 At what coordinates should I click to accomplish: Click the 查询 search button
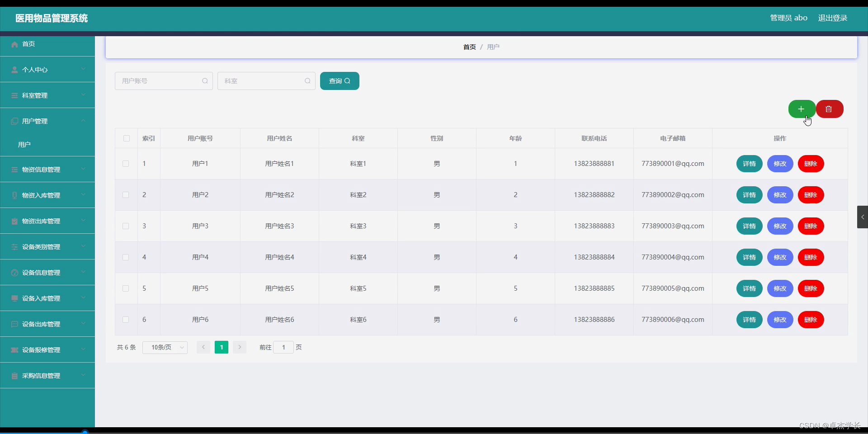tap(339, 81)
